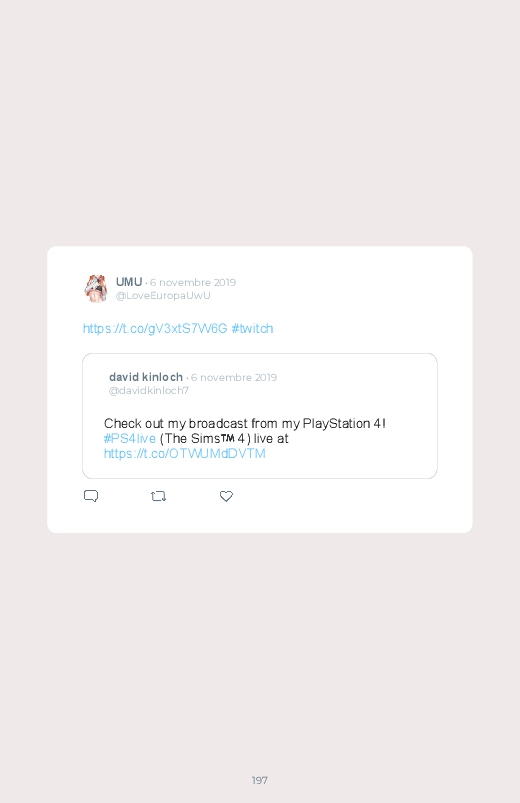Open the @davidkinloch7 handle
Image resolution: width=520 pixels, height=803 pixels.
[x=149, y=390]
